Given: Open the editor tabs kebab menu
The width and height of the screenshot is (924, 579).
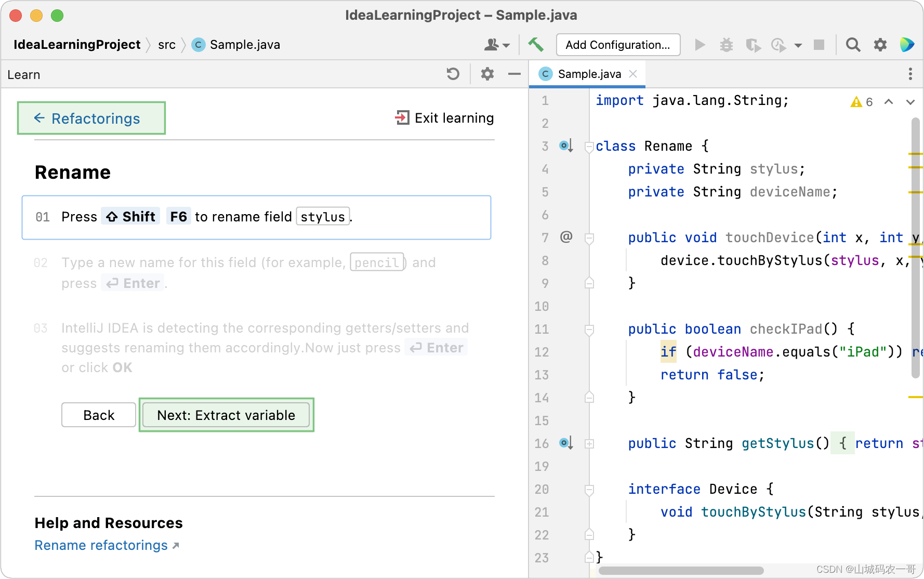Looking at the screenshot, I should 910,74.
